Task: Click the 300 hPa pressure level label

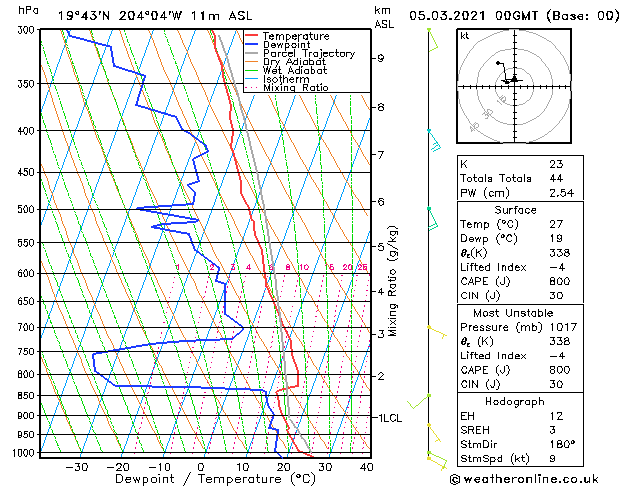Action: pyautogui.click(x=27, y=30)
